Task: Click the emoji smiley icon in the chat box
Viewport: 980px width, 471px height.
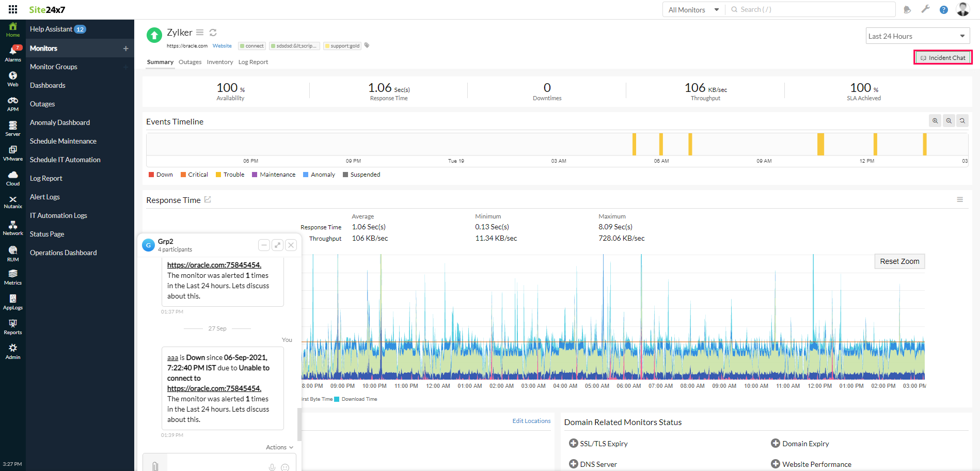Action: (x=285, y=467)
